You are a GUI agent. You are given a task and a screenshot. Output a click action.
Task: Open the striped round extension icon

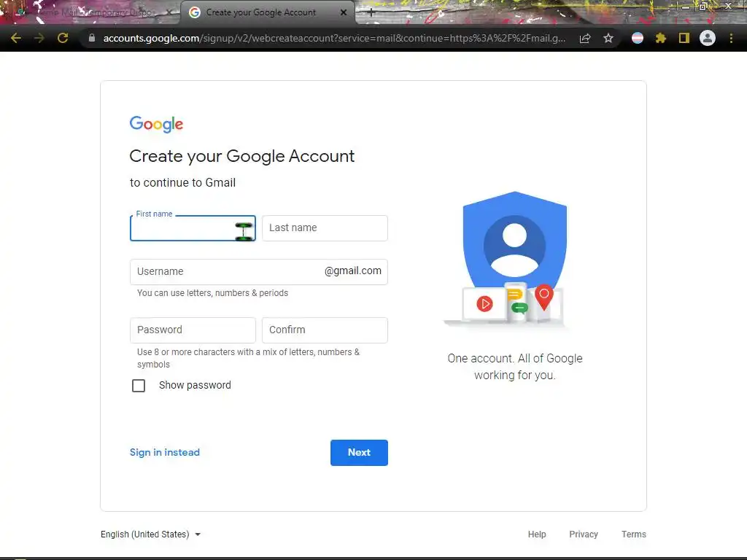638,38
